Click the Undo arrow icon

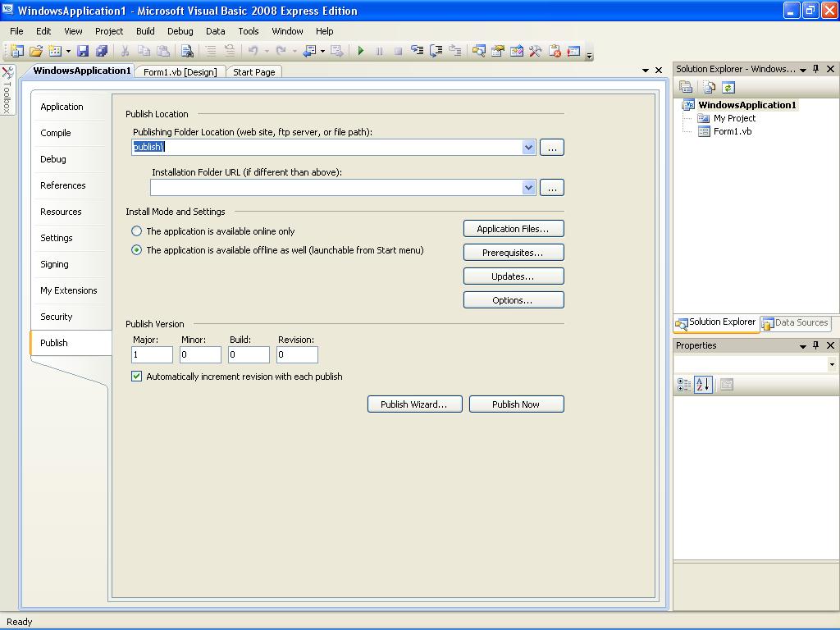(x=253, y=51)
